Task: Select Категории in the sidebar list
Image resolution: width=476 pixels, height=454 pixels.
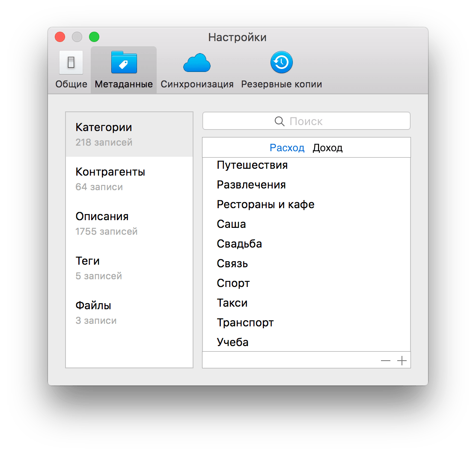Action: pyautogui.click(x=129, y=134)
